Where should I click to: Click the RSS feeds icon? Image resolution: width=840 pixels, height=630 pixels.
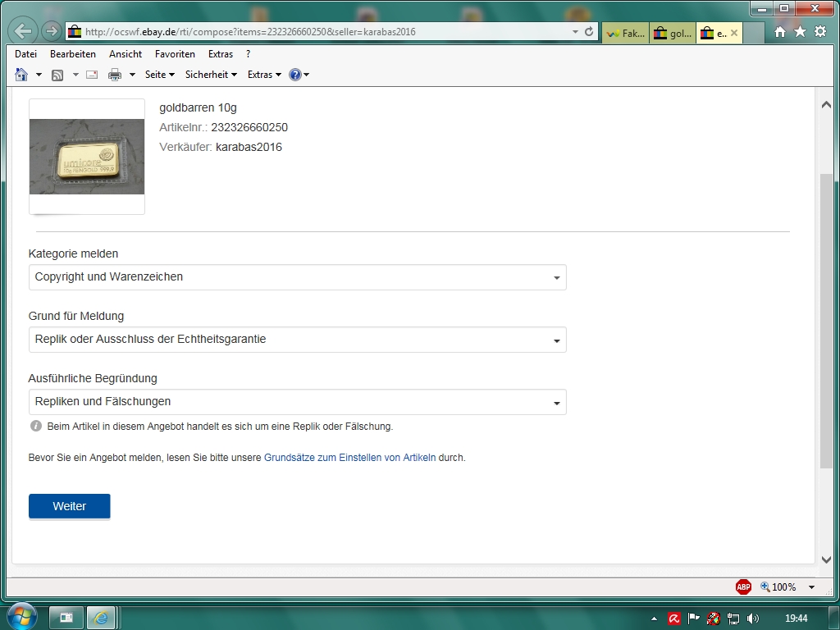pos(57,75)
